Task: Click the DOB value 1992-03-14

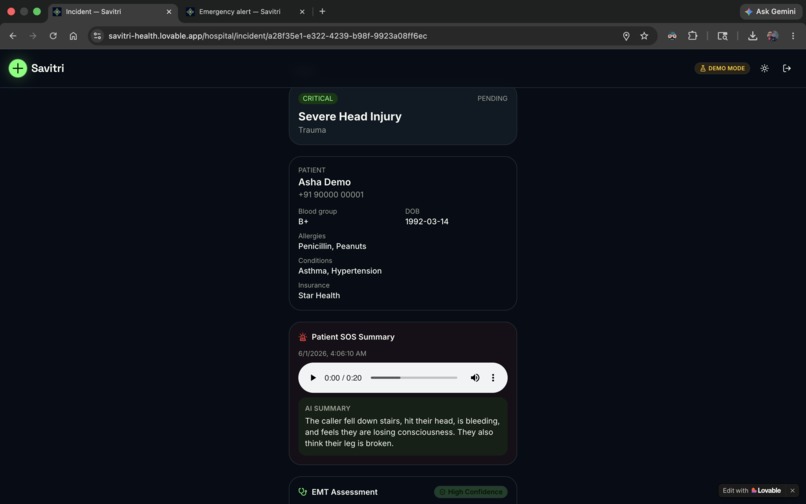Action: pos(427,222)
